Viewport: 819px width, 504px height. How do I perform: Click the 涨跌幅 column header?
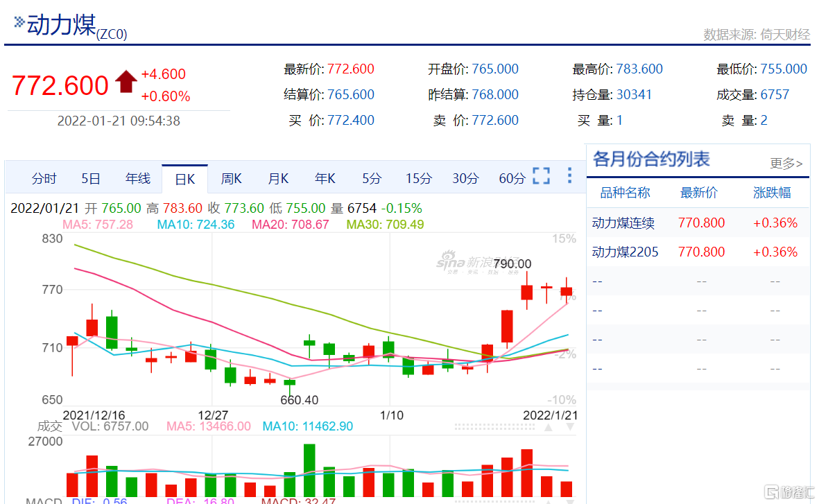[x=772, y=193]
